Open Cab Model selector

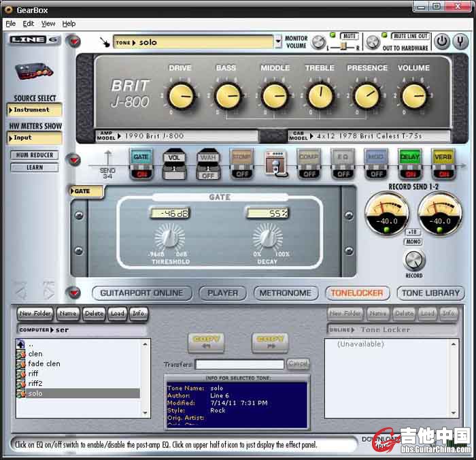[369, 136]
